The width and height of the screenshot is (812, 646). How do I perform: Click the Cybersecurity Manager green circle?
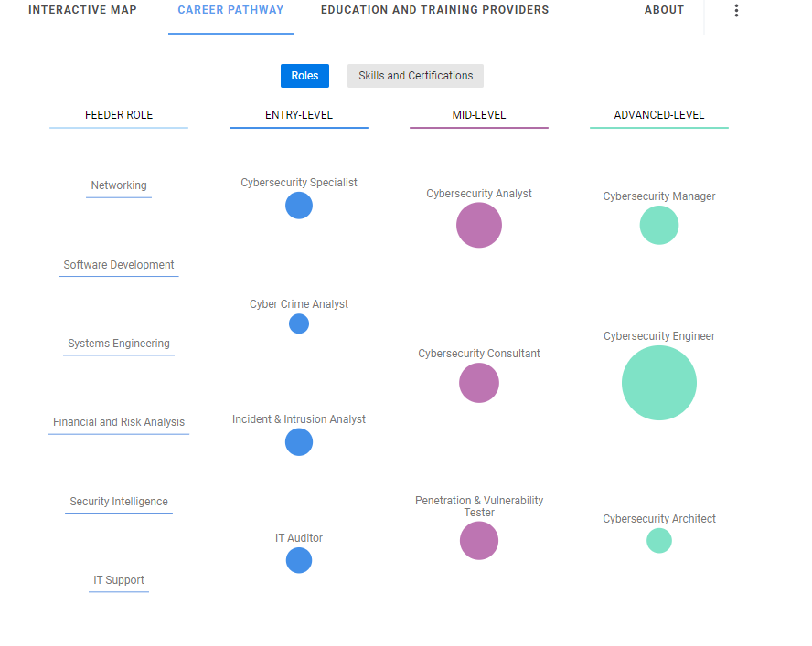click(x=659, y=225)
